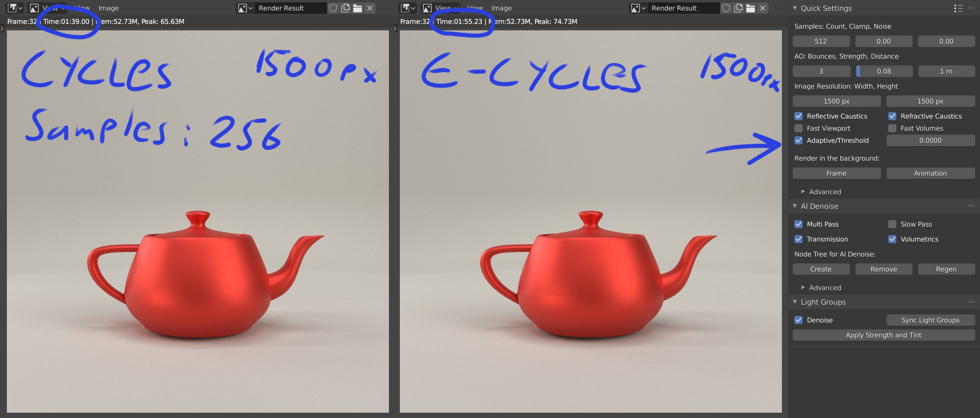The image size is (980, 418).
Task: Click the shield icon to protect the render result
Action: pos(333,8)
